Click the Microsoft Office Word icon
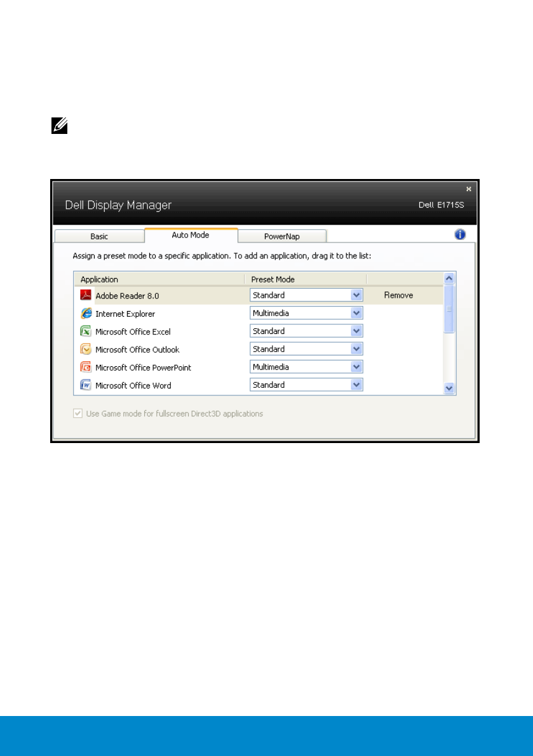 [x=86, y=385]
